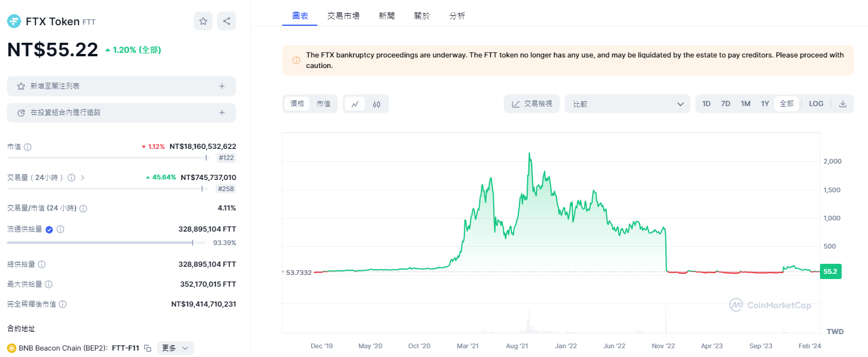The height and width of the screenshot is (357, 868).
Task: Open the 交易市場 tab
Action: tap(343, 16)
